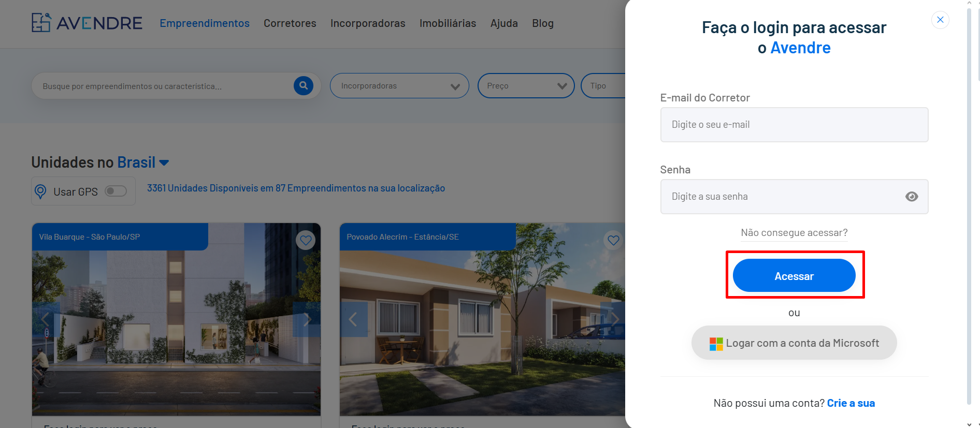Image resolution: width=980 pixels, height=428 pixels.
Task: Focus the E-mail do Corretor field
Action: click(x=794, y=125)
